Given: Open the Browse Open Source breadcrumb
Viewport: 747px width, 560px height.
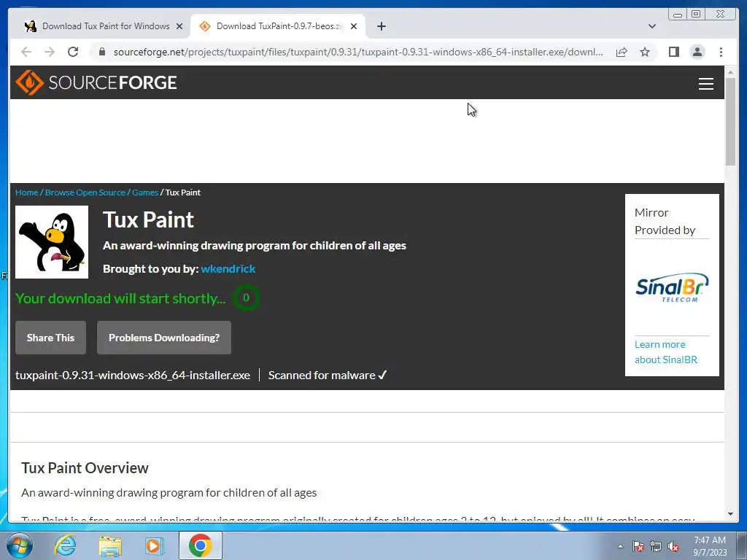Looking at the screenshot, I should 85,192.
